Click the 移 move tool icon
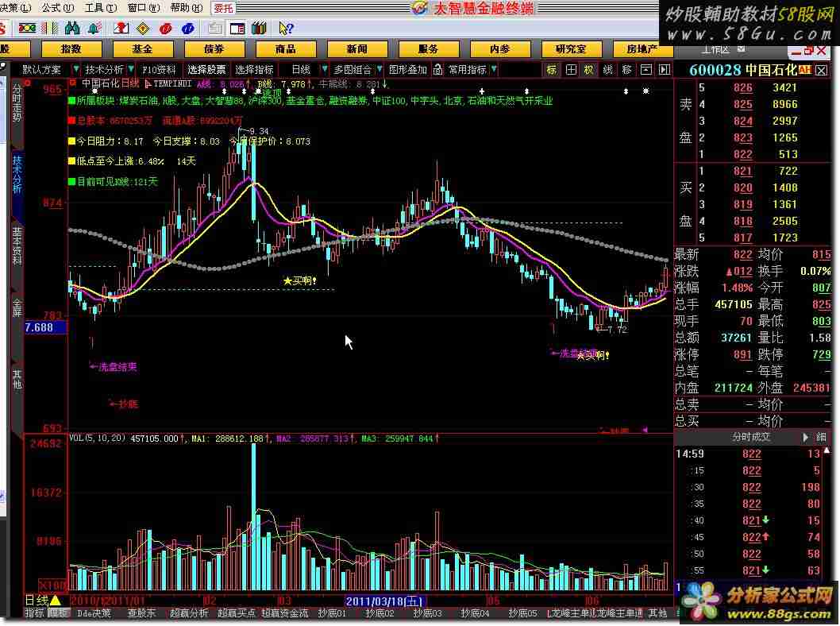The height and width of the screenshot is (626, 840). 626,70
